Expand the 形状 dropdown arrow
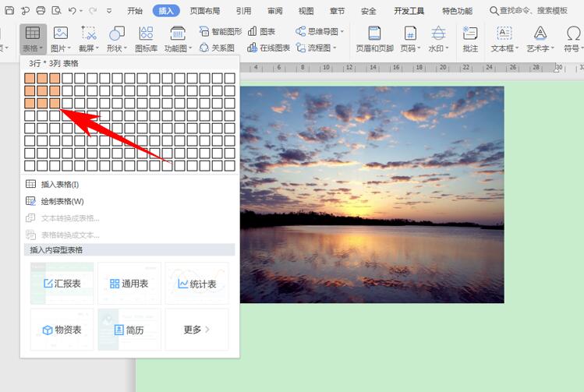 pyautogui.click(x=126, y=48)
